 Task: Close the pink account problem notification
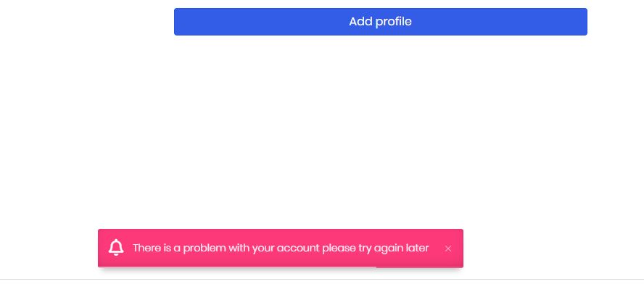point(448,249)
